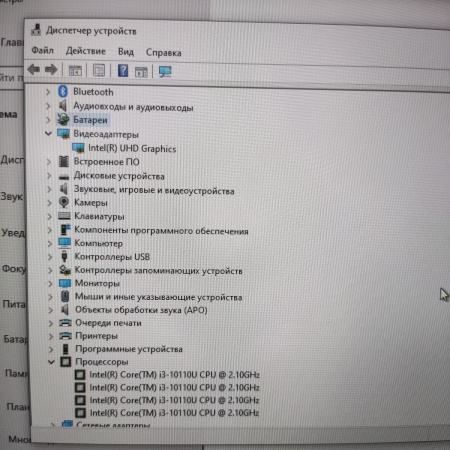
Task: Select the Компоненты программного обеспечения label
Action: pyautogui.click(x=161, y=230)
